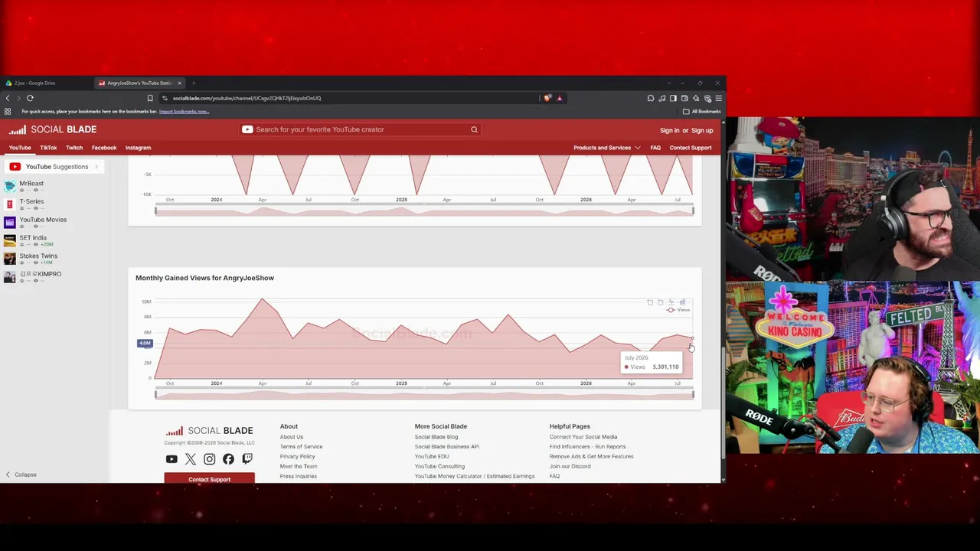Click Find Influencers - Run Reports link

point(587,447)
